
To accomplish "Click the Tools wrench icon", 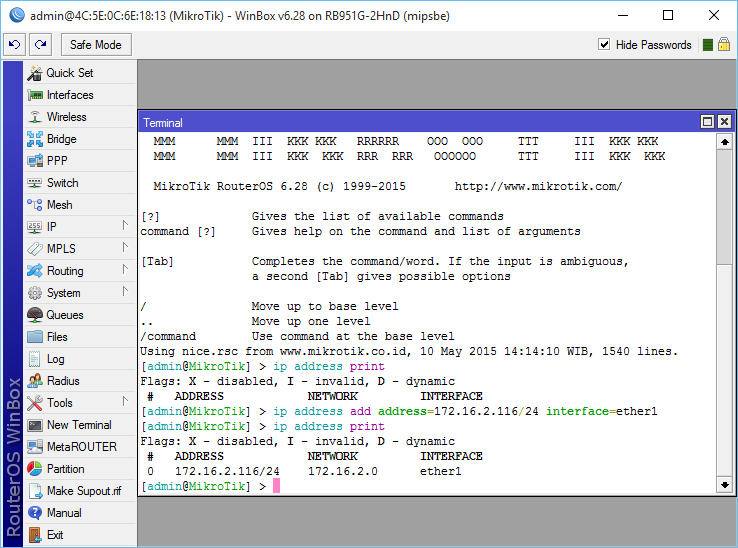I will pos(35,403).
